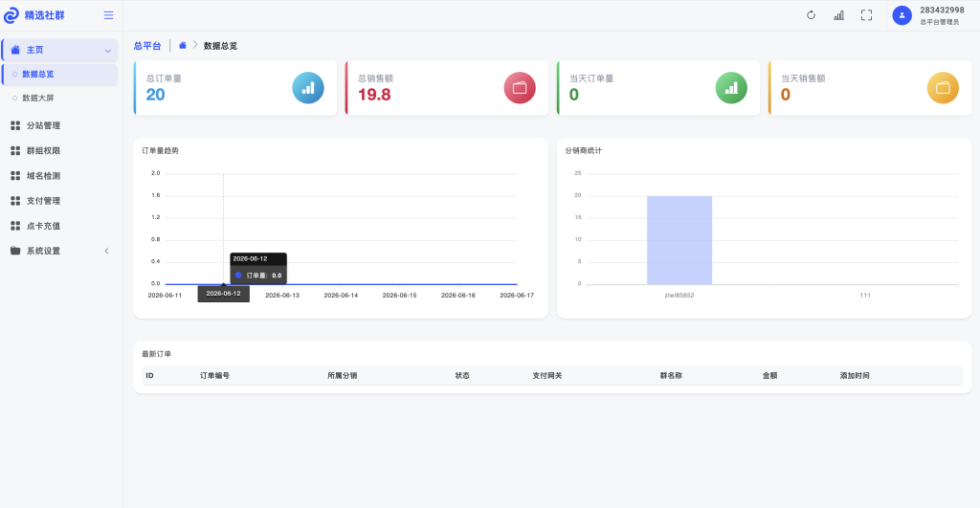Click the grid icon beside 点卡充值
The image size is (980, 508).
pyautogui.click(x=15, y=226)
